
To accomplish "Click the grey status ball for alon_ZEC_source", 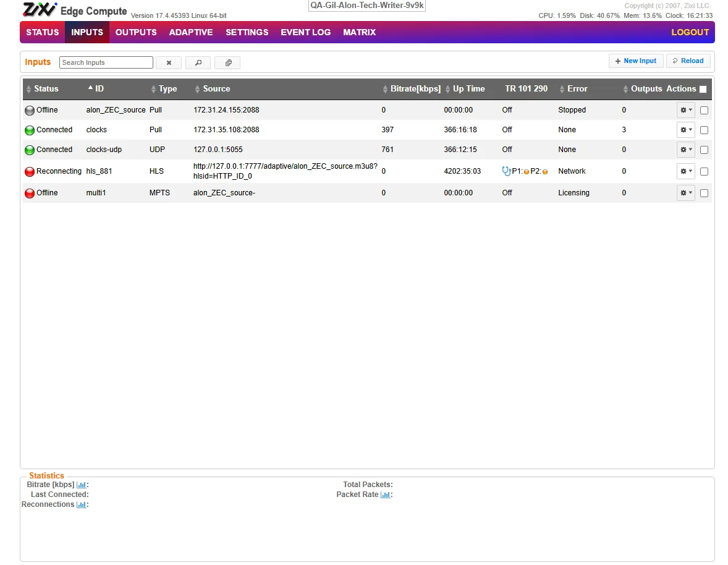I will point(30,111).
